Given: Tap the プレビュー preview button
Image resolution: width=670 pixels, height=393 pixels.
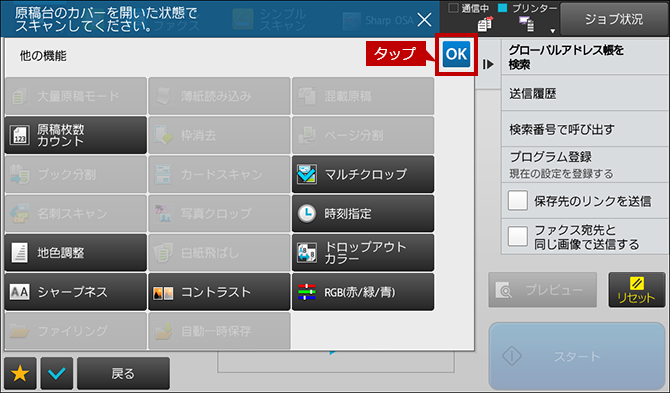Looking at the screenshot, I should coord(543,290).
